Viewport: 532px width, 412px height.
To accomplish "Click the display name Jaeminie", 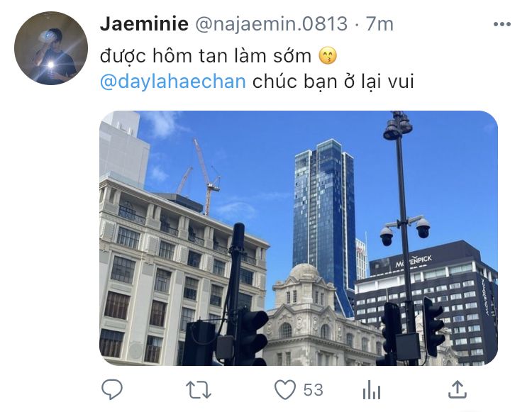I will tap(144, 23).
